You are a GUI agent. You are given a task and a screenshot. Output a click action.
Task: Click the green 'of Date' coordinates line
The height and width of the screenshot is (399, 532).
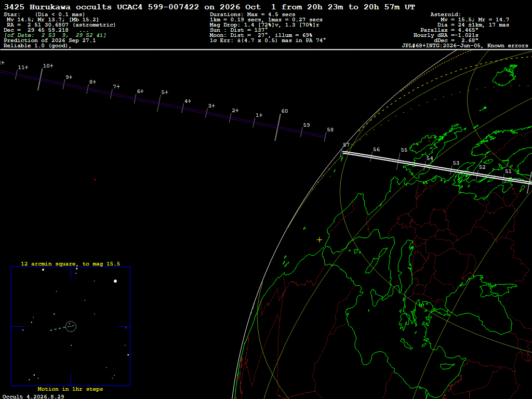tap(55, 35)
